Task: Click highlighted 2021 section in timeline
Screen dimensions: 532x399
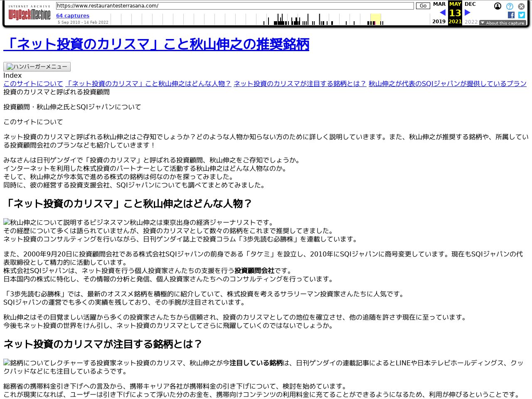Action: click(375, 19)
